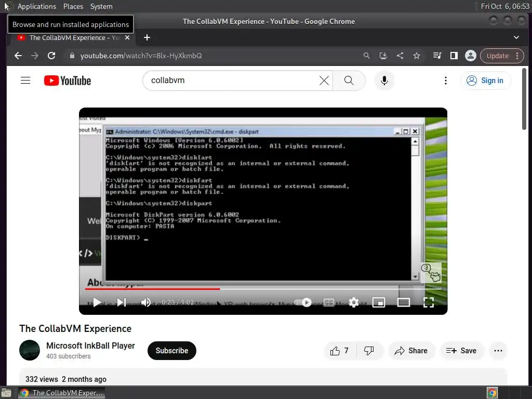Like the video

click(x=340, y=351)
